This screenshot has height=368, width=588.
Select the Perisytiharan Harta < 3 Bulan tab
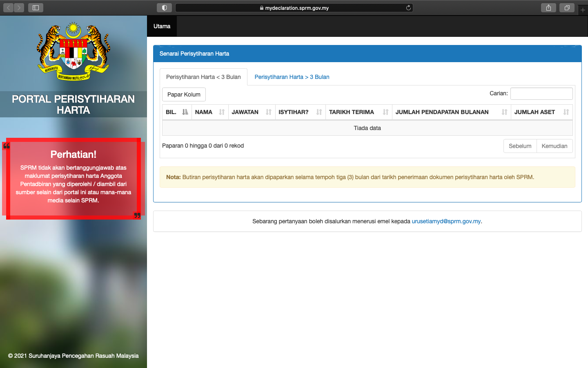[x=203, y=77]
